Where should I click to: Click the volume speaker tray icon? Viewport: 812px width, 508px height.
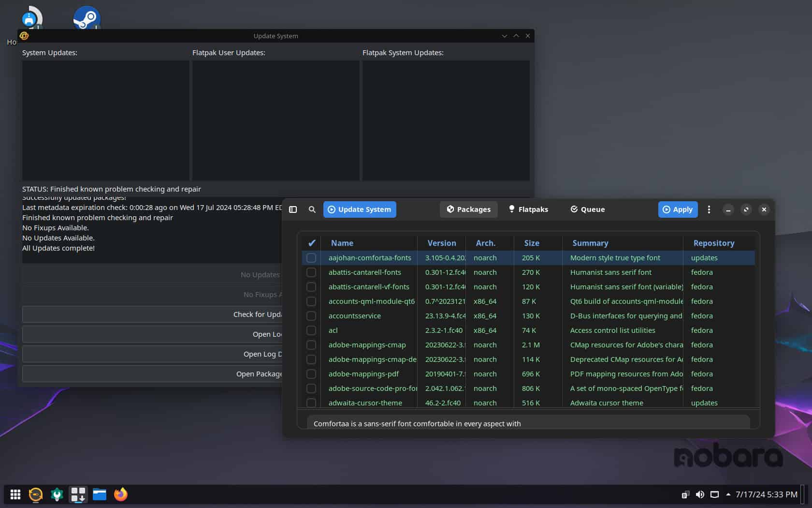pyautogui.click(x=700, y=494)
